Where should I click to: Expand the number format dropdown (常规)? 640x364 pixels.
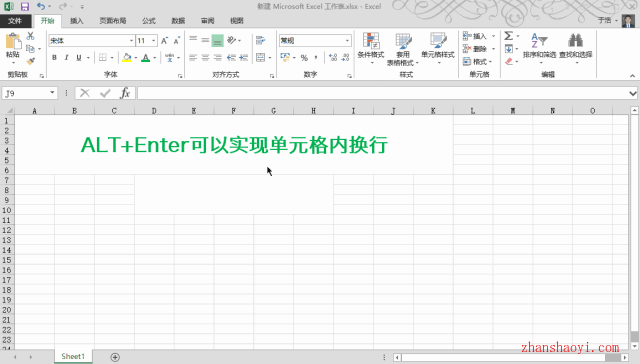[x=347, y=40]
